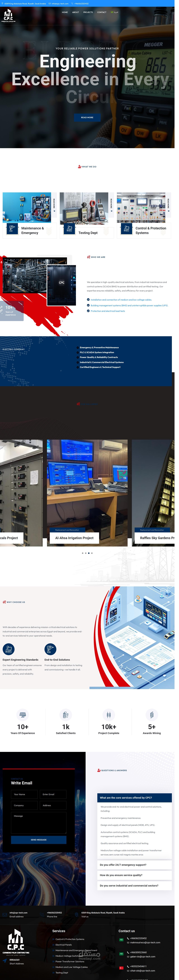The image size is (179, 980).
Task: Open the PROJECTS menu item
Action: (88, 12)
